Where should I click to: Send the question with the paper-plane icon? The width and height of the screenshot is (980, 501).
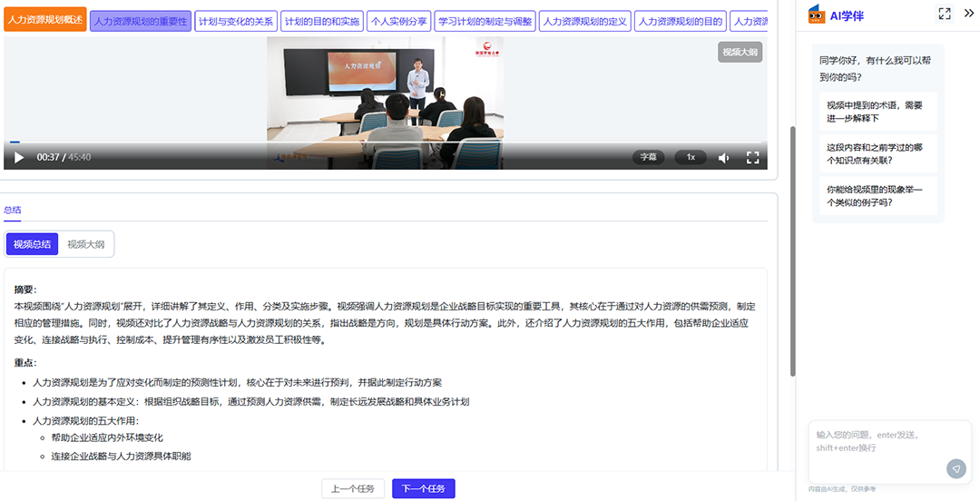pos(956,468)
